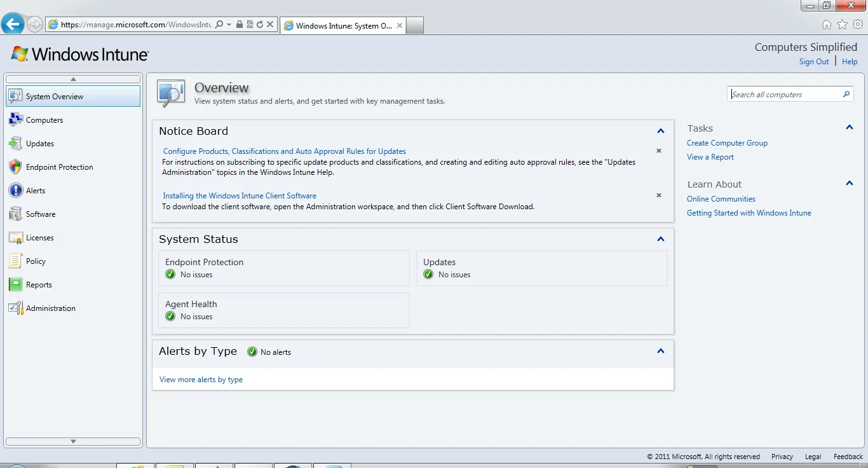Viewport: 868px width, 468px height.
Task: Select the Windows Intune browser tab
Action: coord(342,25)
